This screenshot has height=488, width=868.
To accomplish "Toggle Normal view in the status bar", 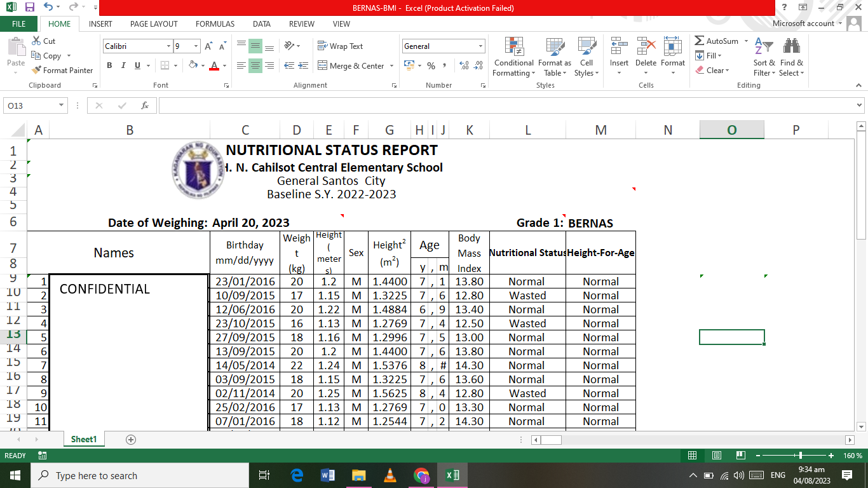I will pos(693,456).
